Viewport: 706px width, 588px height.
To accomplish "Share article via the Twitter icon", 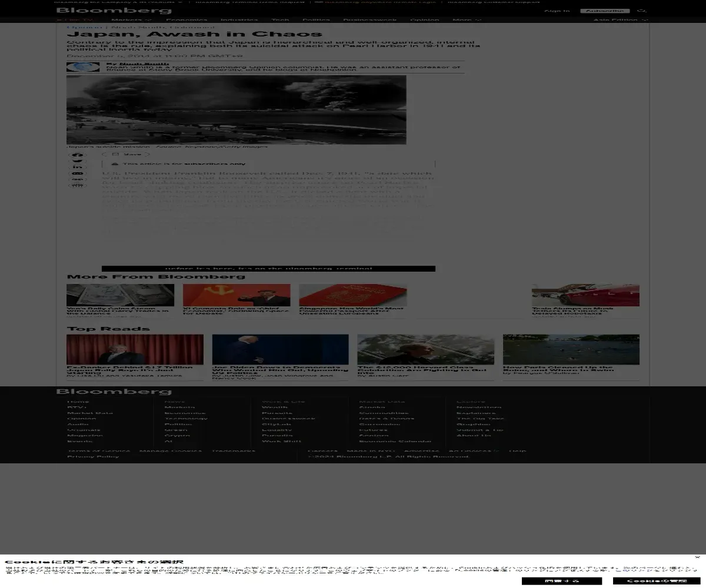I will 78,161.
